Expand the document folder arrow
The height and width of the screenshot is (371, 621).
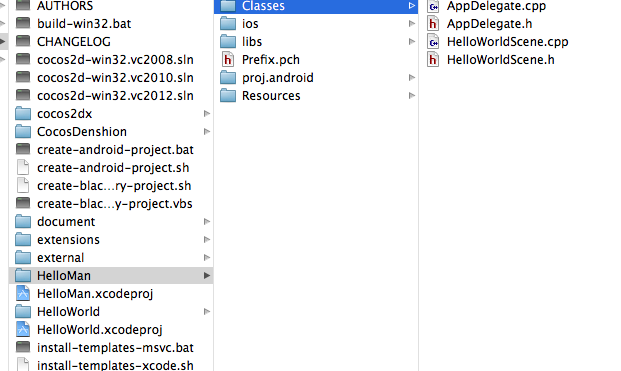coord(207,221)
